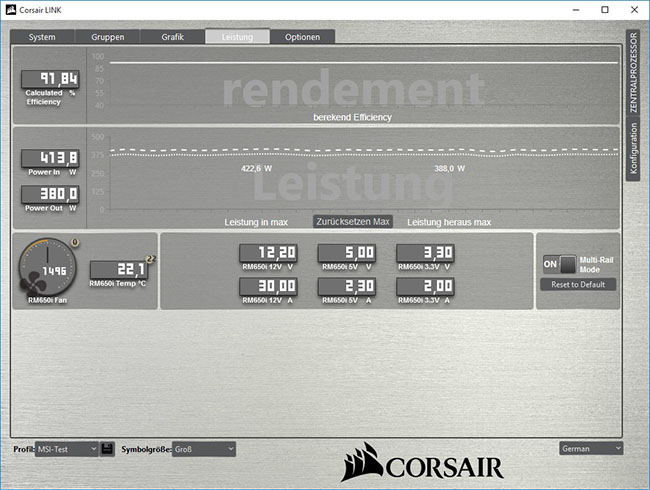This screenshot has height=490, width=650.
Task: Click the RM650i 5V current 2,30 readout
Action: 347,286
